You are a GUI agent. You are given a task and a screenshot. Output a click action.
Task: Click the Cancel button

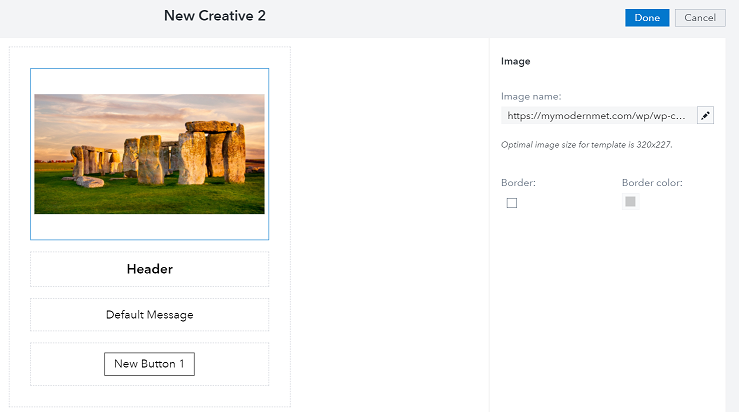[x=700, y=17]
